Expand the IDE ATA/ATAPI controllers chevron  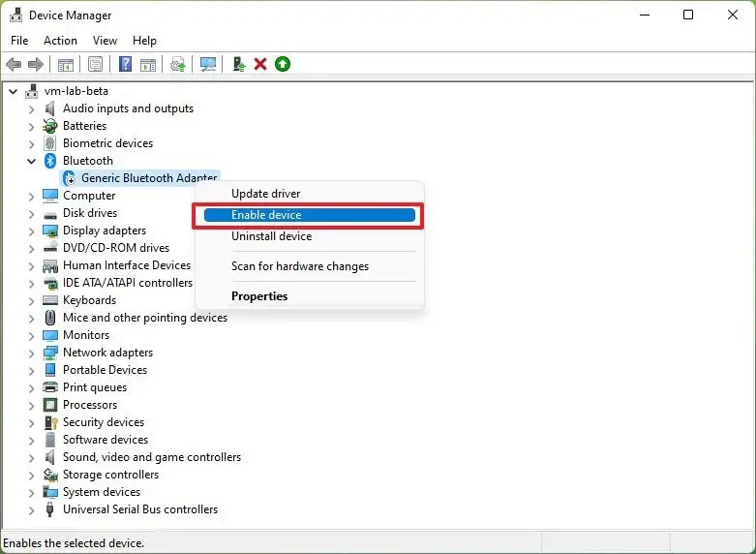click(x=31, y=283)
